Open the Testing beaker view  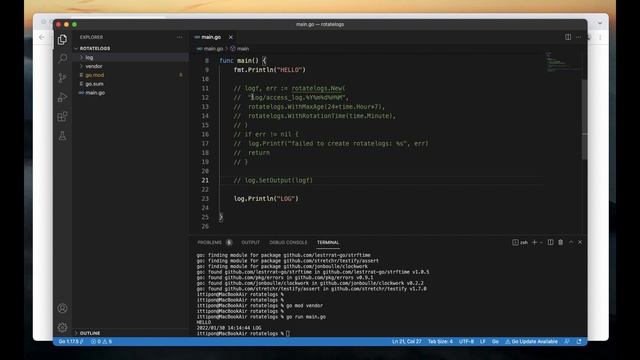coord(62,136)
